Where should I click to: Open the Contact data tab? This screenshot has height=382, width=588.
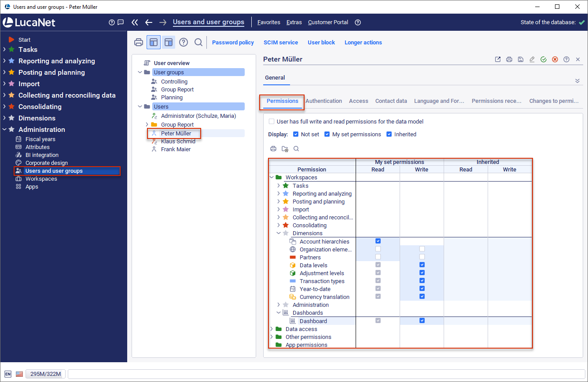pyautogui.click(x=391, y=101)
